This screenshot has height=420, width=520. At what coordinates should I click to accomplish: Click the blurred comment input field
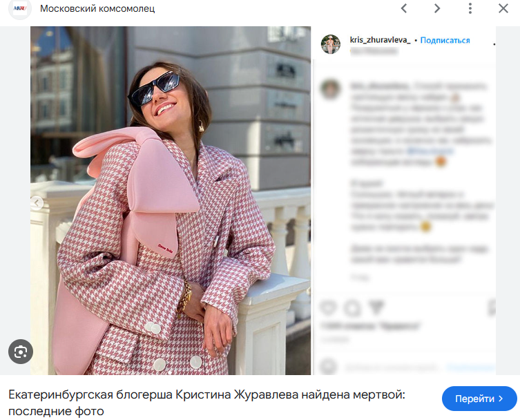[x=392, y=367]
